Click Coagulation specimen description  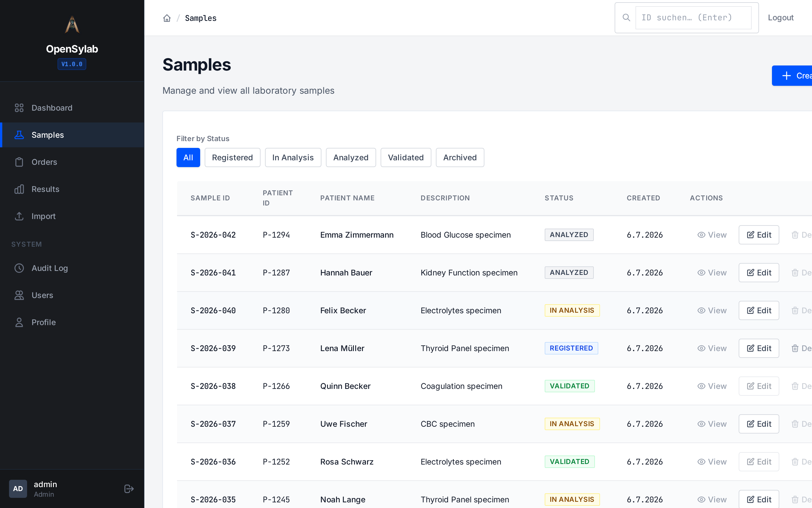point(461,386)
